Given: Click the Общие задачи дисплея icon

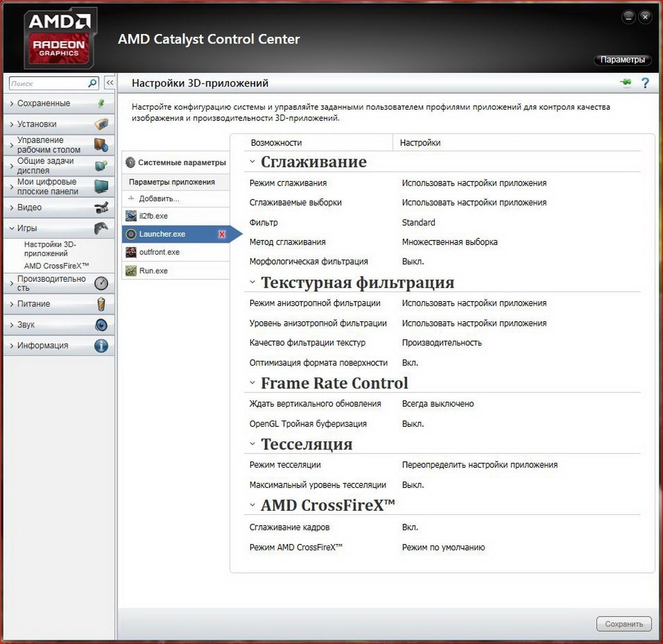Looking at the screenshot, I should point(102,166).
